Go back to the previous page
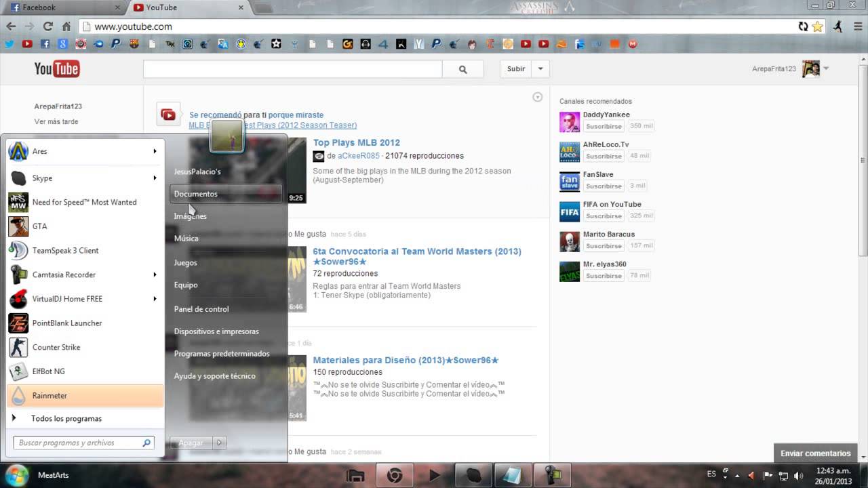 click(x=11, y=26)
